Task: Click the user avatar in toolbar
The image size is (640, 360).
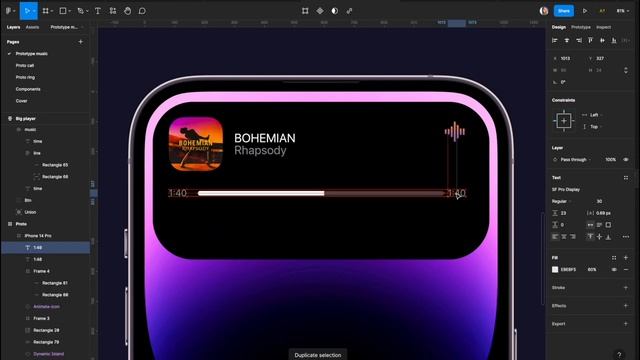Action: [x=544, y=11]
